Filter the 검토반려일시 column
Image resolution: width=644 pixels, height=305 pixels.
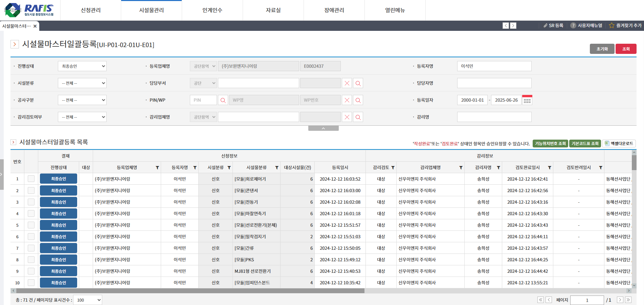click(x=601, y=167)
